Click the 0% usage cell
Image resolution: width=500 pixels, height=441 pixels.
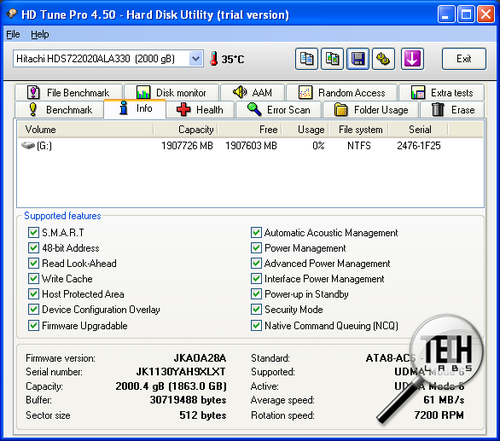point(318,146)
